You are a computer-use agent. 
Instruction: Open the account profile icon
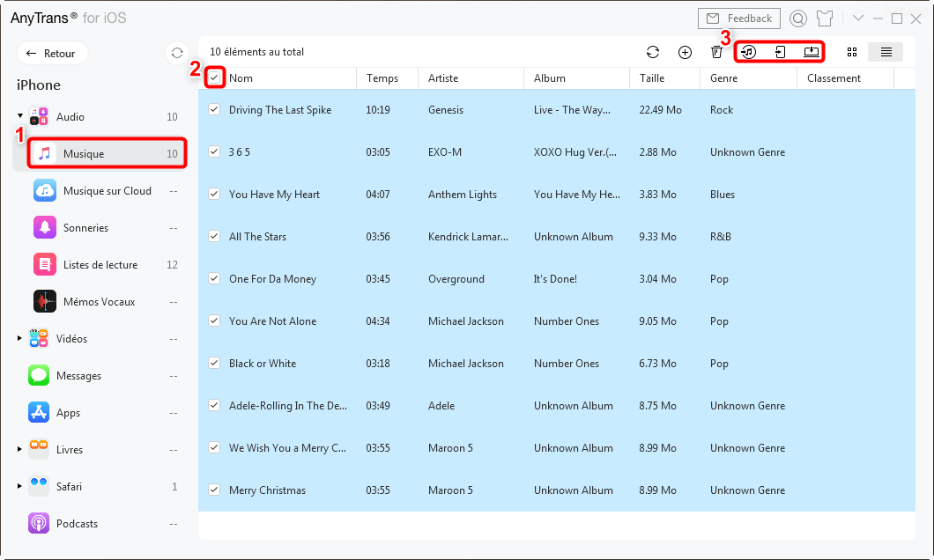coord(798,18)
